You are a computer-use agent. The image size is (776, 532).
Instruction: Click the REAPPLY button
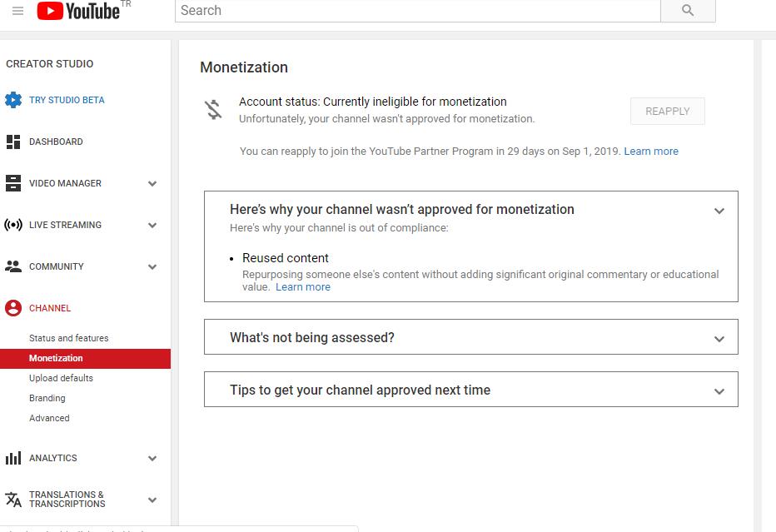pos(667,112)
